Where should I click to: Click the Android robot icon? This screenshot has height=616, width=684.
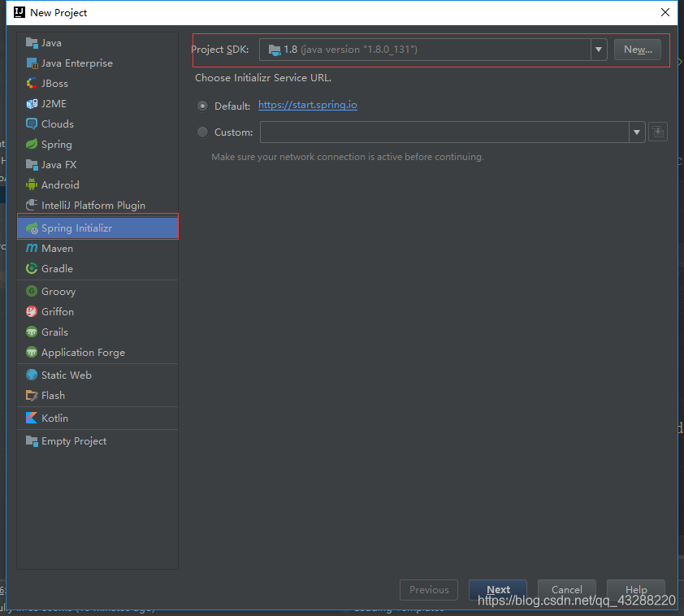pos(32,185)
